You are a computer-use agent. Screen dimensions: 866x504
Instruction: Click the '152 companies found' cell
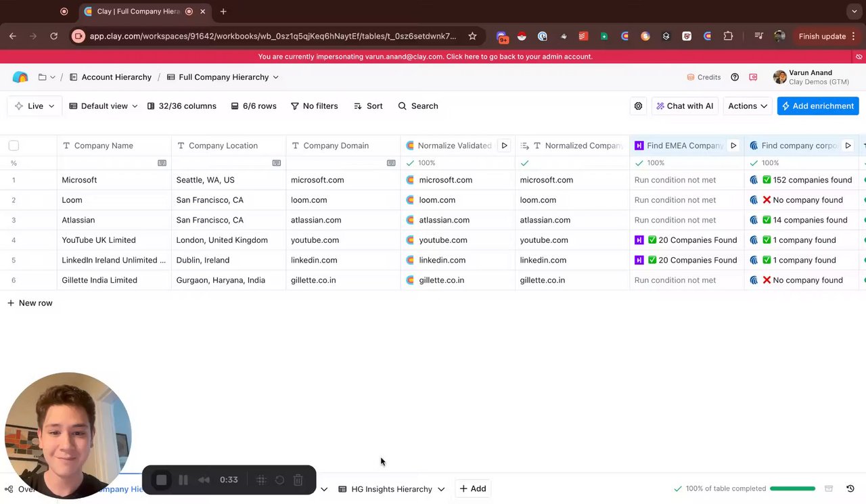802,180
